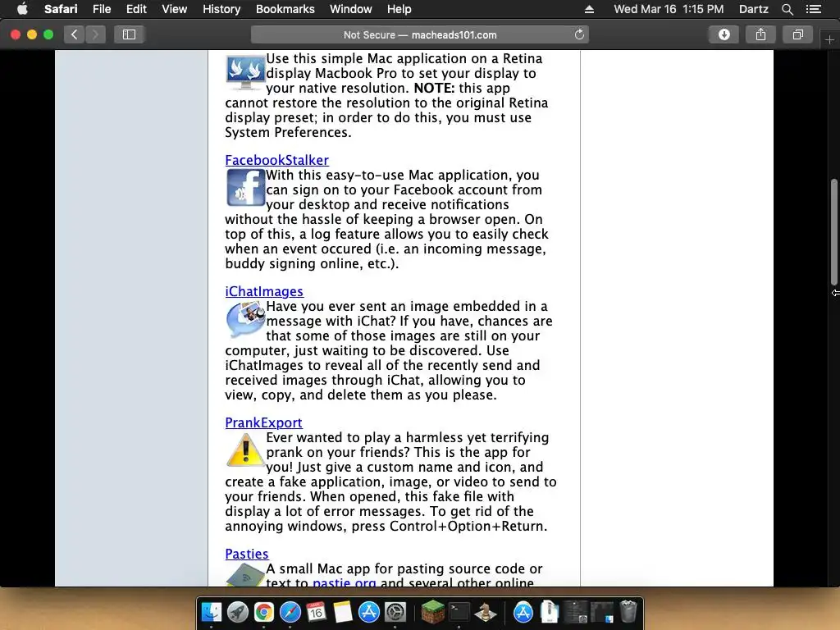Open Launchpad from the Dock
Viewport: 840px width, 630px height.
238,612
